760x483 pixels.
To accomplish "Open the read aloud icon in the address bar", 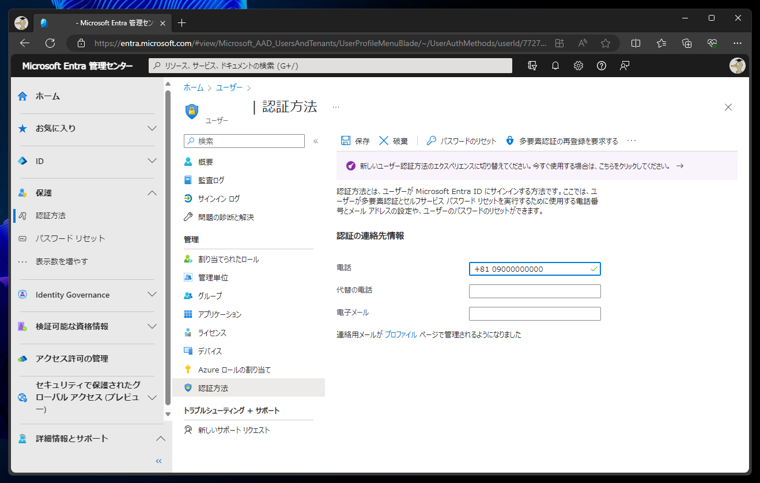I will 583,43.
